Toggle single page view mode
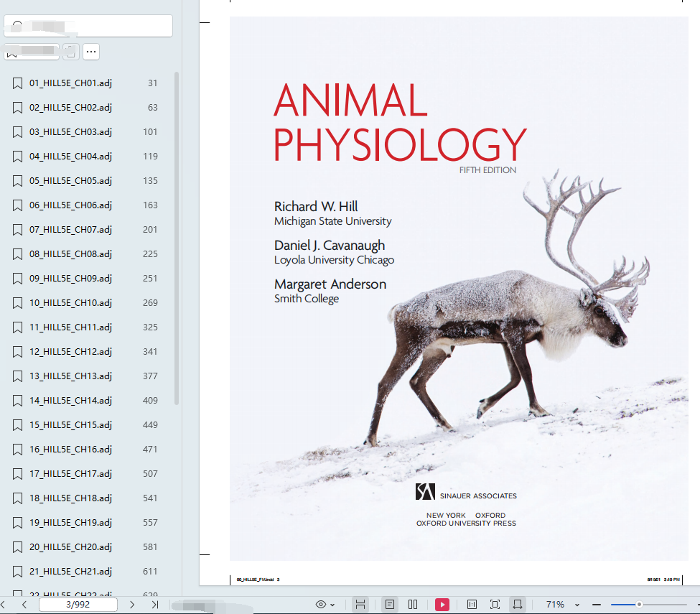700x614 pixels. (x=390, y=605)
